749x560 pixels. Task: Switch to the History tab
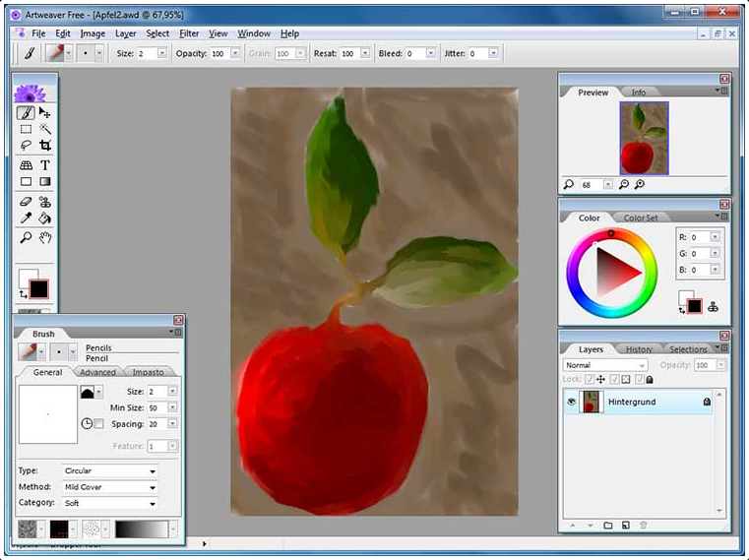coord(639,349)
